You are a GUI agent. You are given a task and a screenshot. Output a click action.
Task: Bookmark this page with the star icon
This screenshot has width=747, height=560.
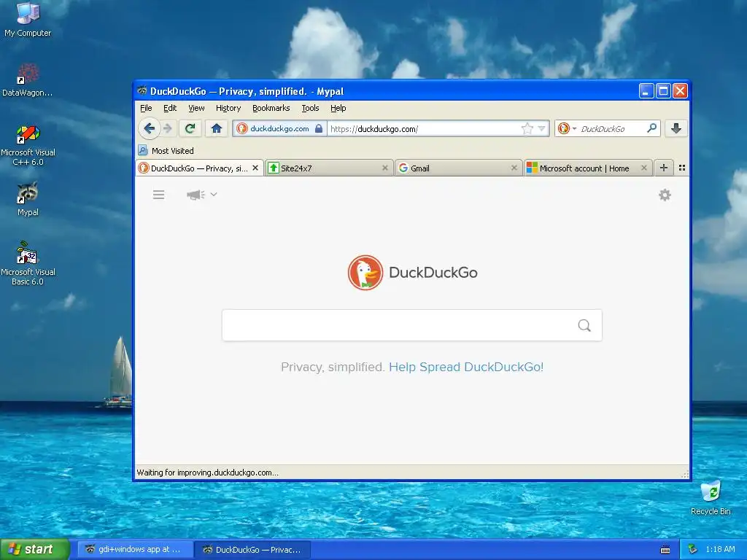point(527,128)
